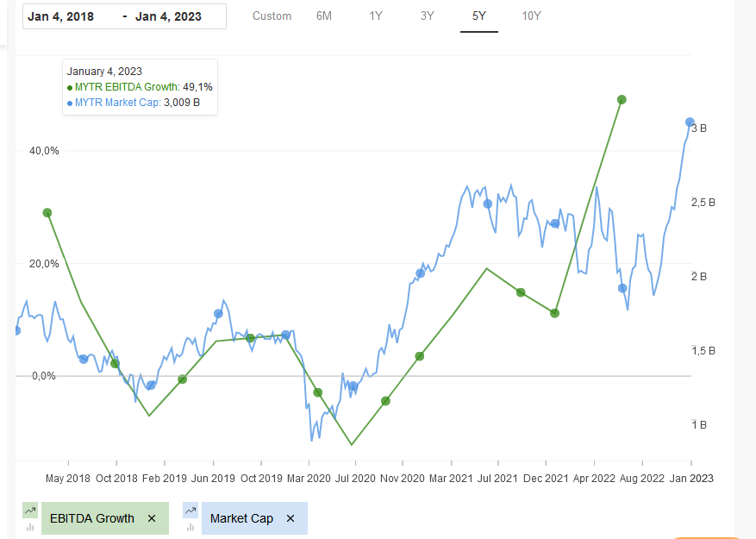This screenshot has width=756, height=539.
Task: Select the 5Y time range tab
Action: pos(479,16)
